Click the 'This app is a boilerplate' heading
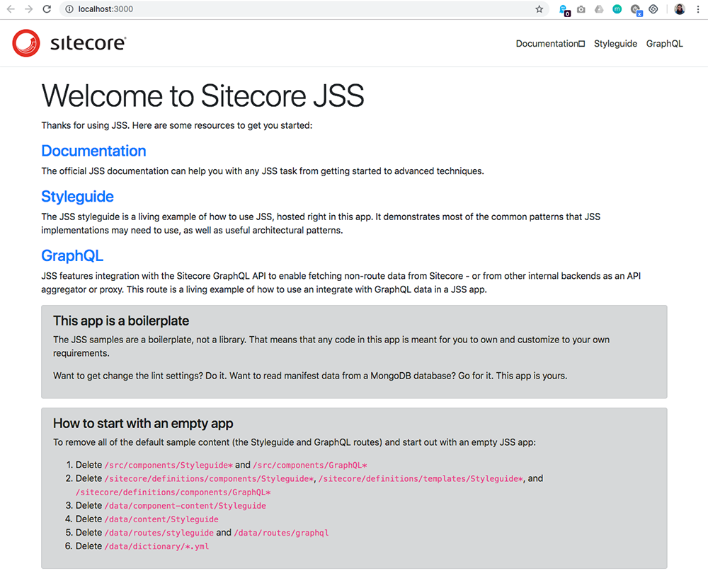Viewport: 708px width, 588px height. pos(121,321)
